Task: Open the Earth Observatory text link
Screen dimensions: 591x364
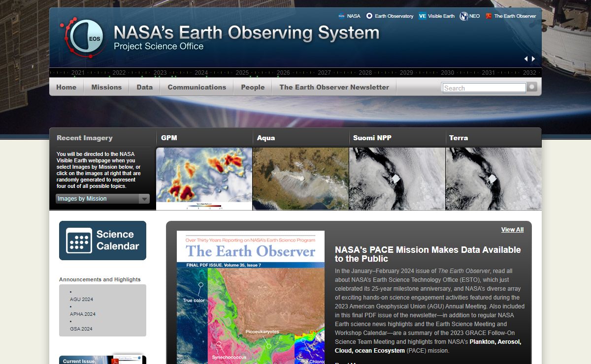Action: [x=394, y=16]
